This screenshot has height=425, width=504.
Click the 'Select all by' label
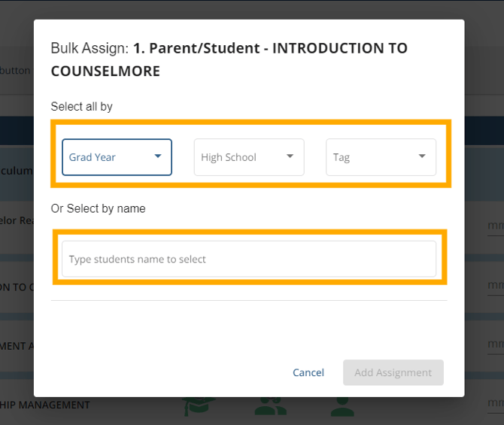(81, 107)
